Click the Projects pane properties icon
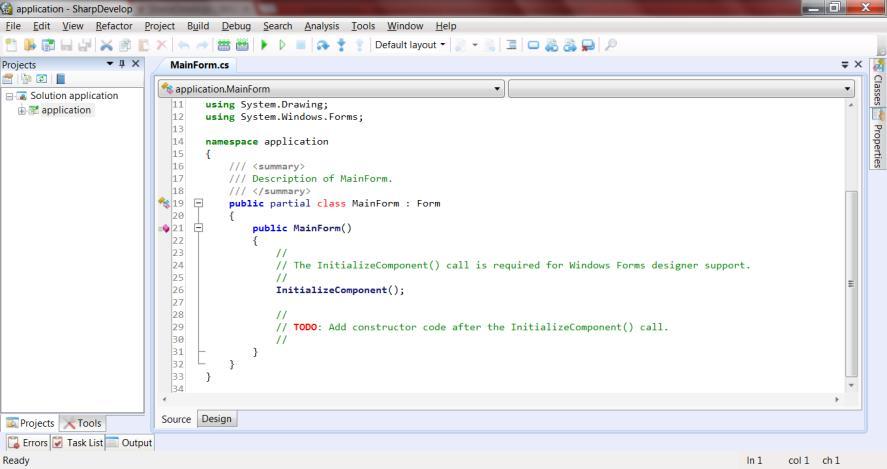This screenshot has height=469, width=887. [8, 79]
